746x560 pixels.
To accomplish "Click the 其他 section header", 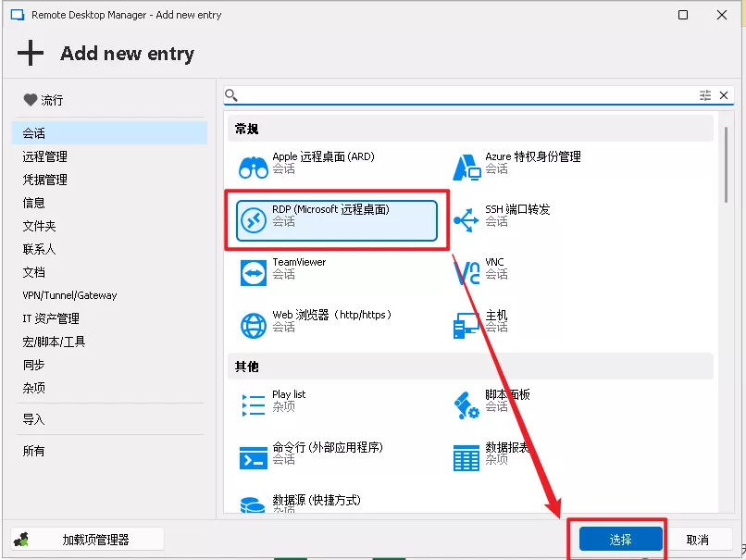I will [x=470, y=366].
